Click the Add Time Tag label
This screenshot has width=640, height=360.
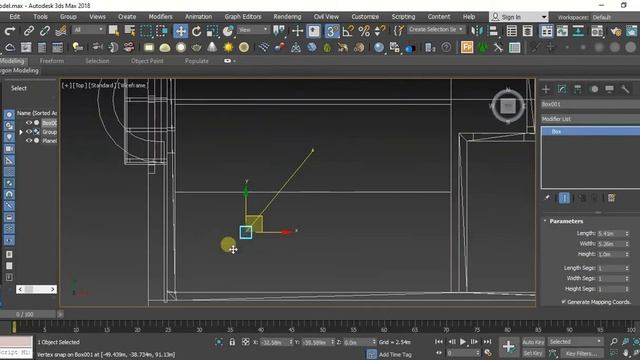pyautogui.click(x=395, y=354)
